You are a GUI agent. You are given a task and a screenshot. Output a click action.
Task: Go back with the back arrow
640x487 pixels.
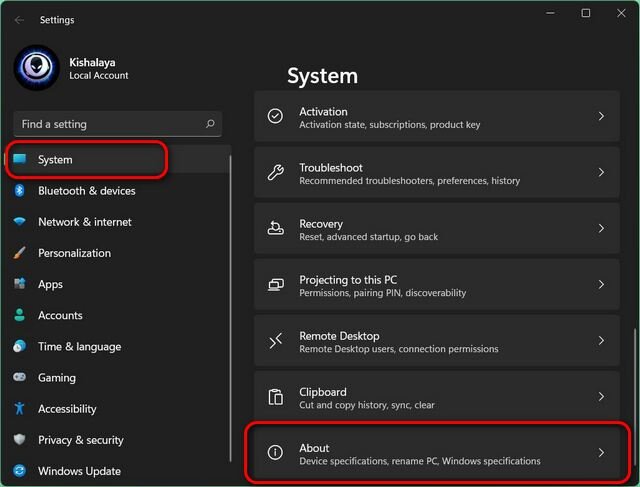(20, 19)
